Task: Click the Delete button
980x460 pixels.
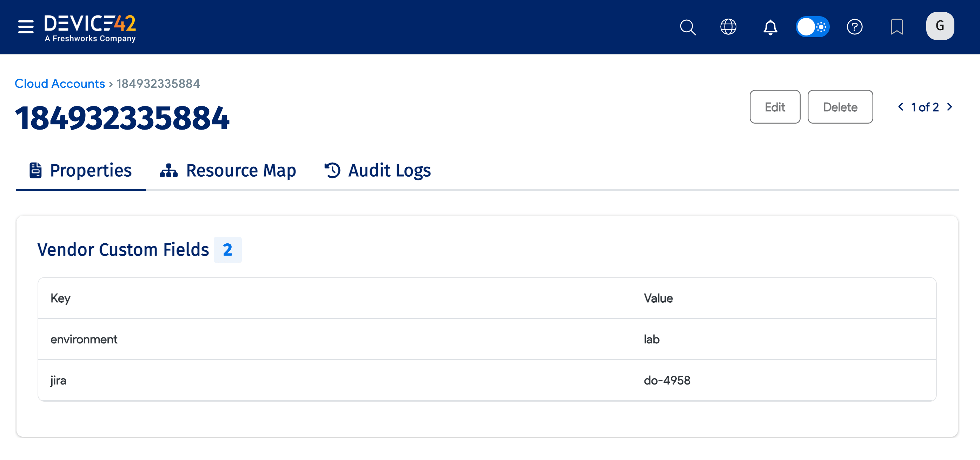Action: click(x=840, y=107)
